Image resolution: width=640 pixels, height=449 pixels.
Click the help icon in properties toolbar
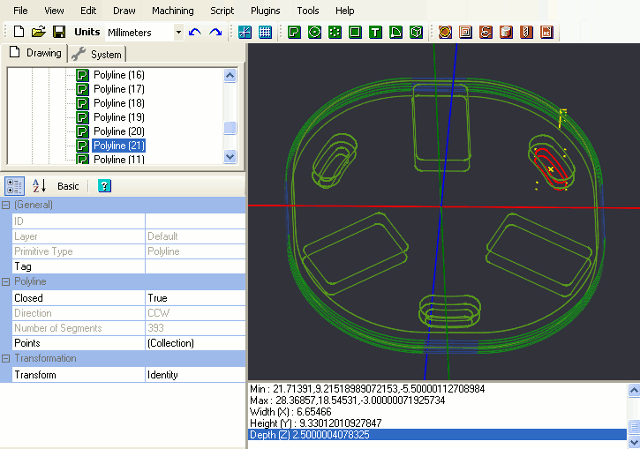coord(104,186)
